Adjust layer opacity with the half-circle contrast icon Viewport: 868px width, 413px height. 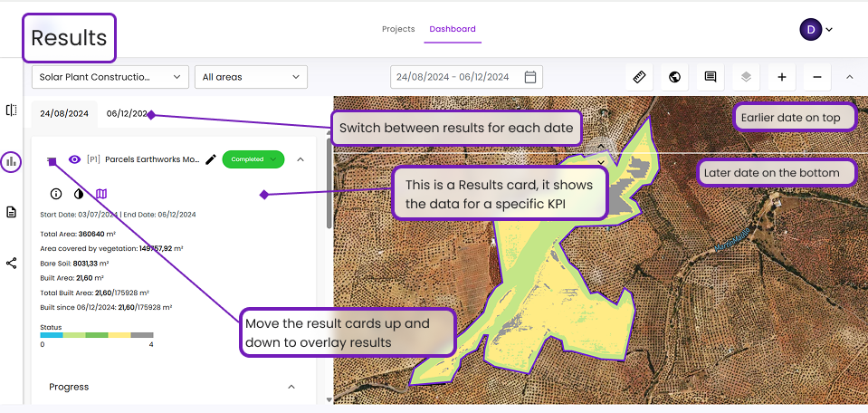(79, 194)
